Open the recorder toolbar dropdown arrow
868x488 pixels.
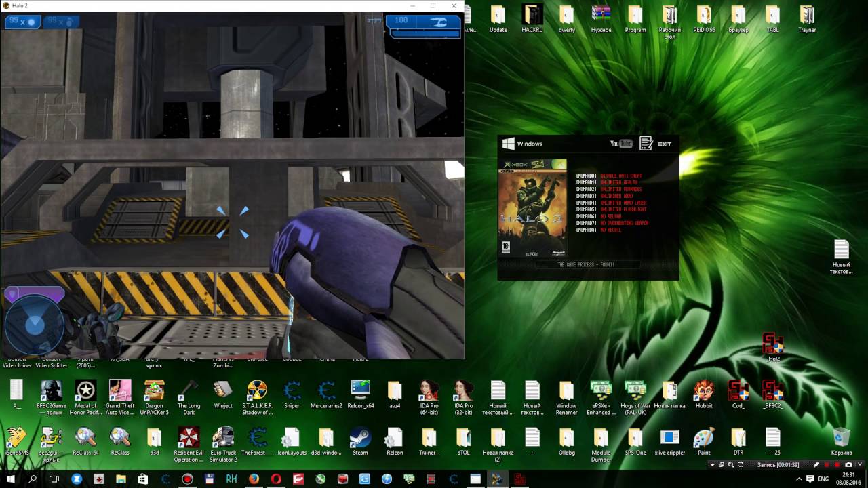[712, 465]
